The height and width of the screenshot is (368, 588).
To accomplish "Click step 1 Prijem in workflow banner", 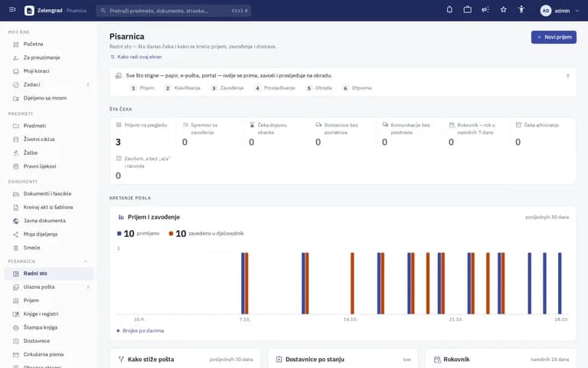I will point(142,88).
